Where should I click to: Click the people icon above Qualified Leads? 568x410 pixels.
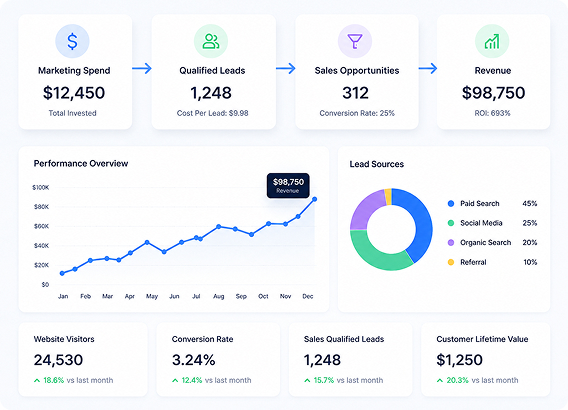coord(211,41)
